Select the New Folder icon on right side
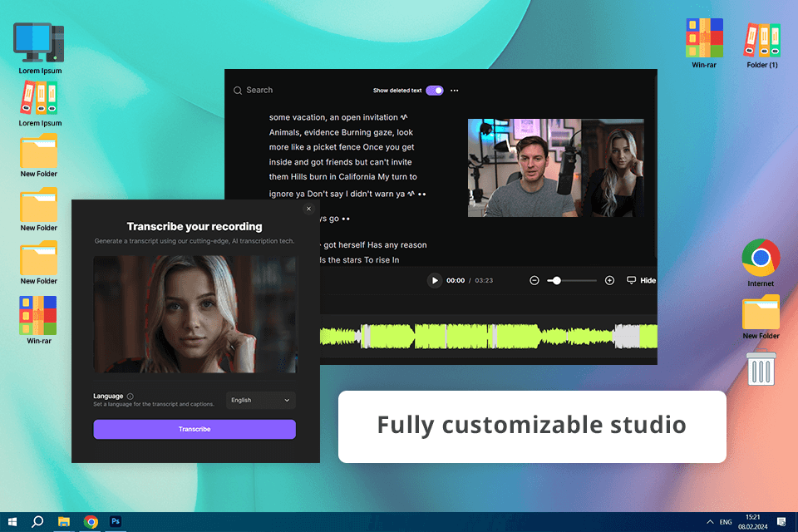 click(761, 317)
